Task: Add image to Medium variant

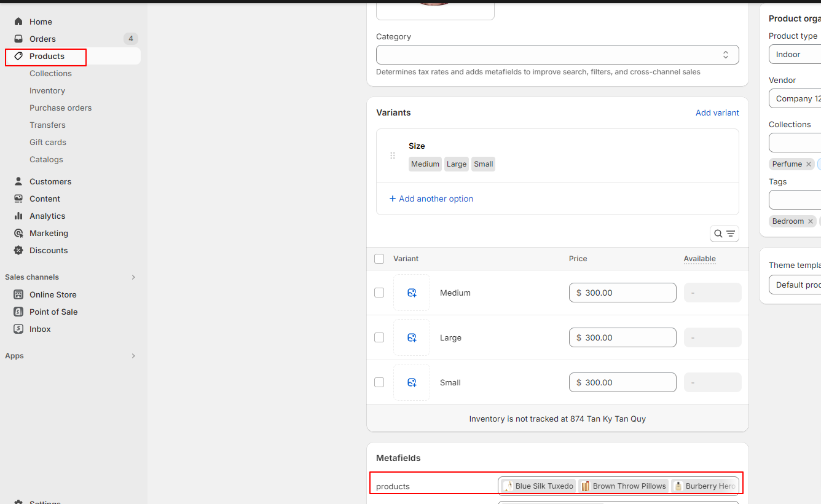Action: [x=412, y=293]
